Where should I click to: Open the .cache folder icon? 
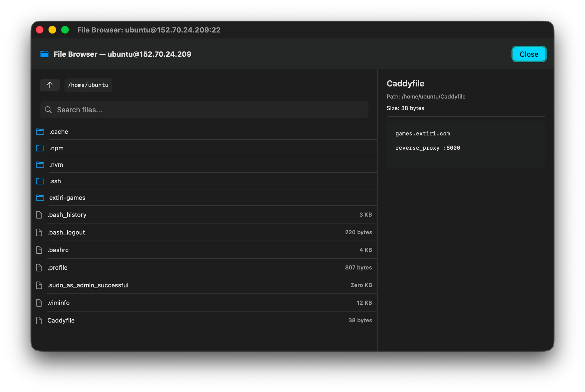(x=40, y=132)
